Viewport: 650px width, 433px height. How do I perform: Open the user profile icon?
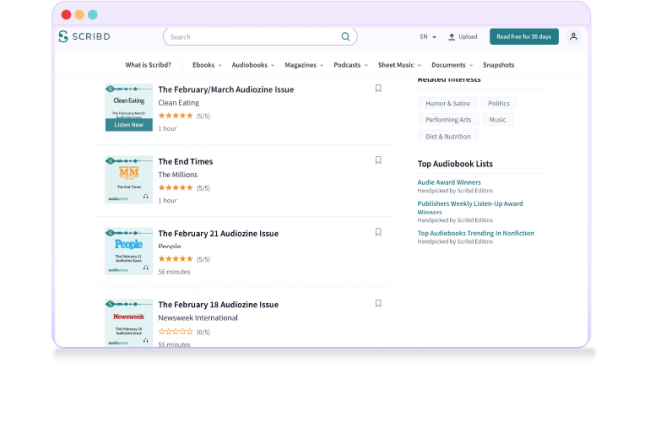[x=573, y=37]
